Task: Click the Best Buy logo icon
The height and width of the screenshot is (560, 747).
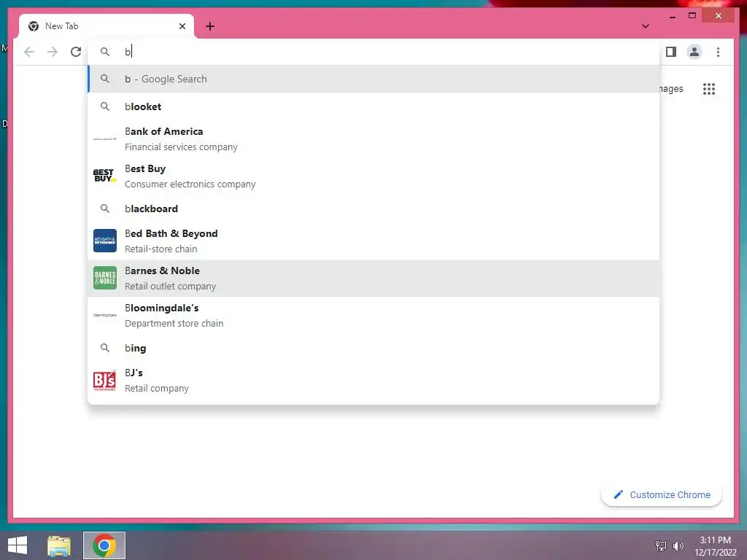Action: (x=105, y=176)
